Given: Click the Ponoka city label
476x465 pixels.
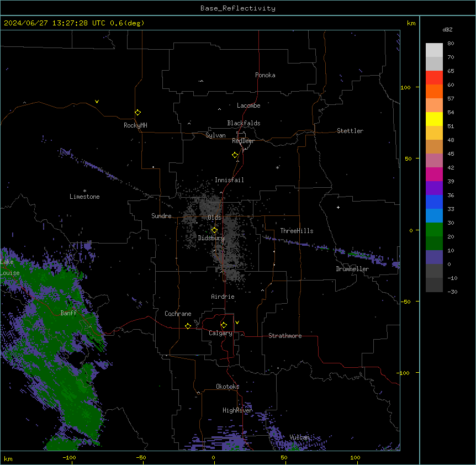Looking at the screenshot, I should pos(265,75).
